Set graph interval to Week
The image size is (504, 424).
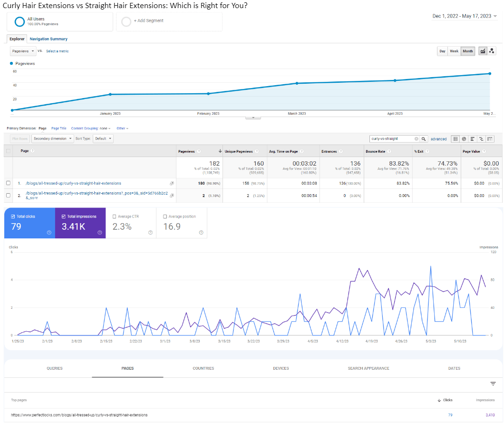(454, 51)
